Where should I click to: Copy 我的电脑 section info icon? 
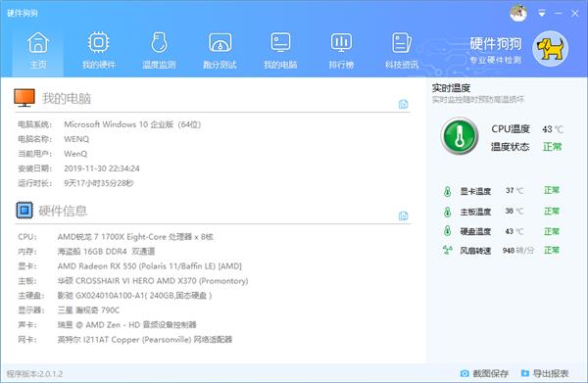tap(404, 104)
